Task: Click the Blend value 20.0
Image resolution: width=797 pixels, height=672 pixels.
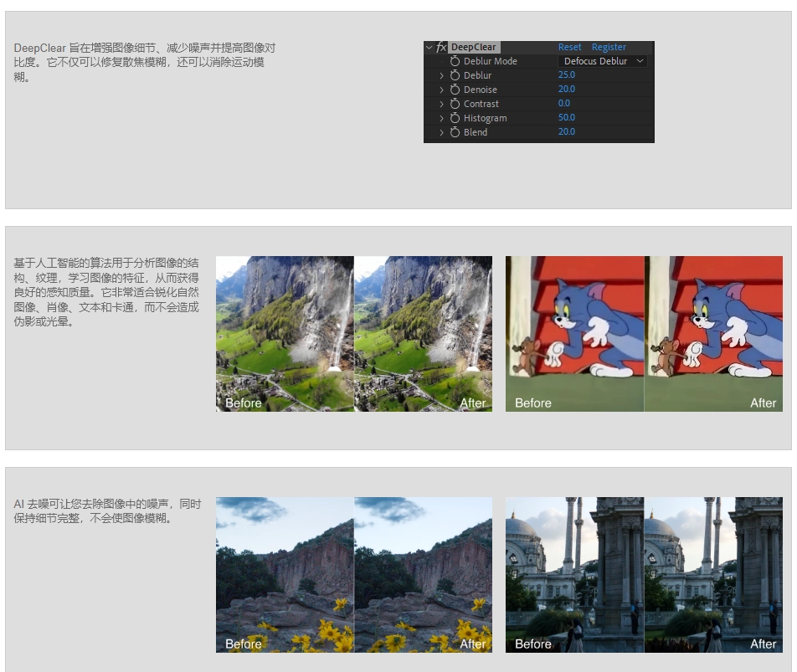Action: click(x=567, y=132)
